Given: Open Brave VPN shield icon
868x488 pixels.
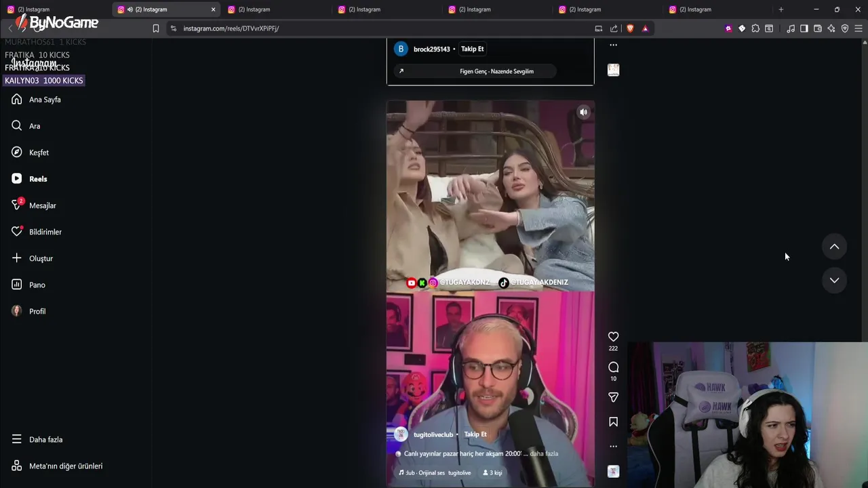Looking at the screenshot, I should tap(845, 28).
